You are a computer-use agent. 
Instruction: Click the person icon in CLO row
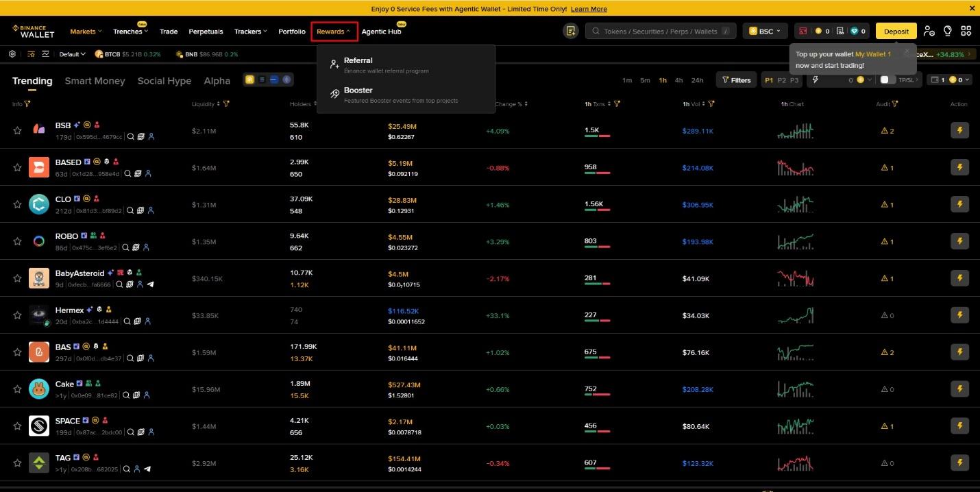[x=150, y=210]
